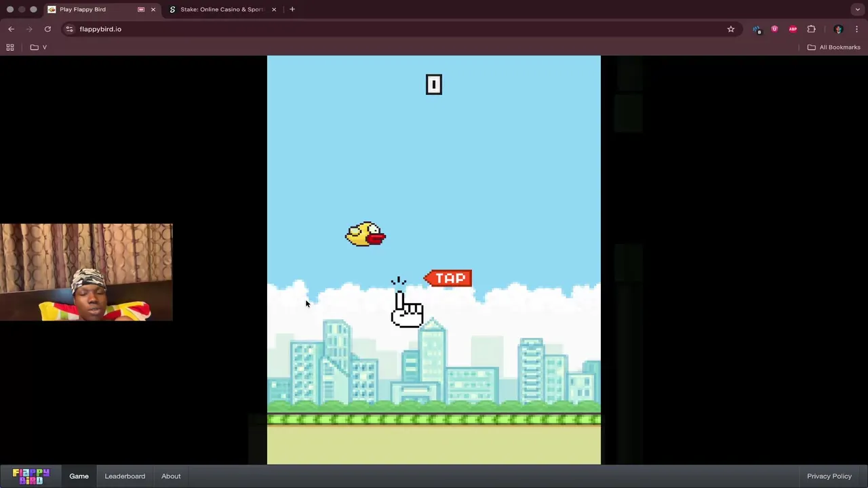Click the Flappy Bird tab favicon
Image resolution: width=868 pixels, height=488 pixels.
(x=52, y=9)
